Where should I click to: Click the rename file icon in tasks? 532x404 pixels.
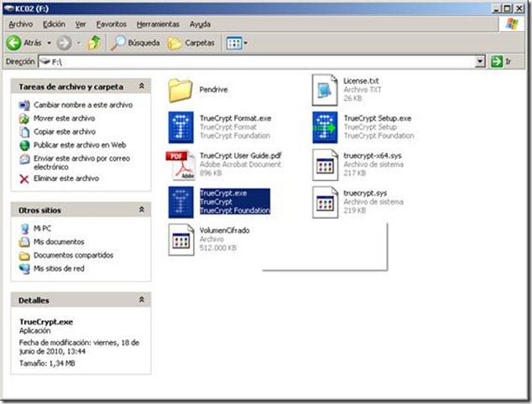point(24,106)
